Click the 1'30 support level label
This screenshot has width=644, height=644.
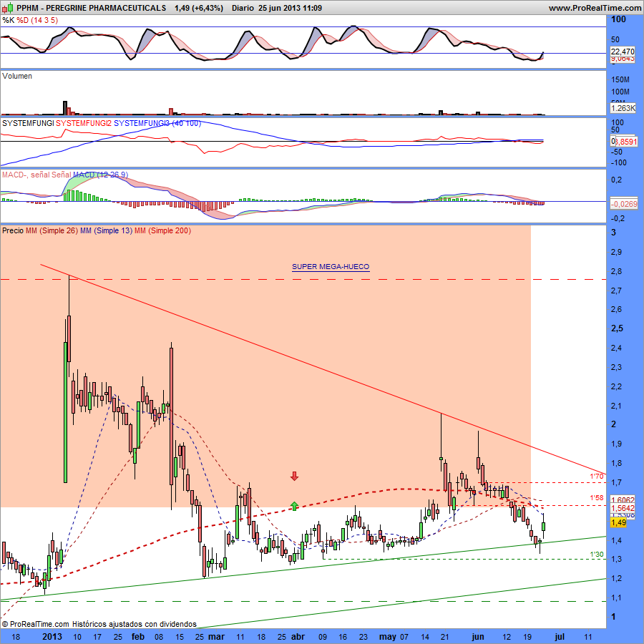point(597,555)
